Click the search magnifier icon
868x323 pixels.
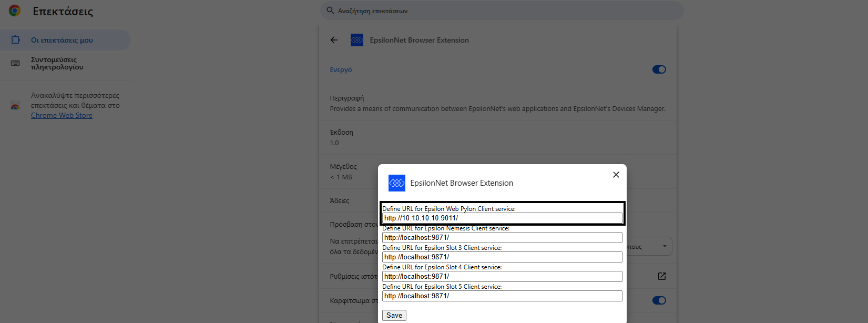[x=330, y=11]
